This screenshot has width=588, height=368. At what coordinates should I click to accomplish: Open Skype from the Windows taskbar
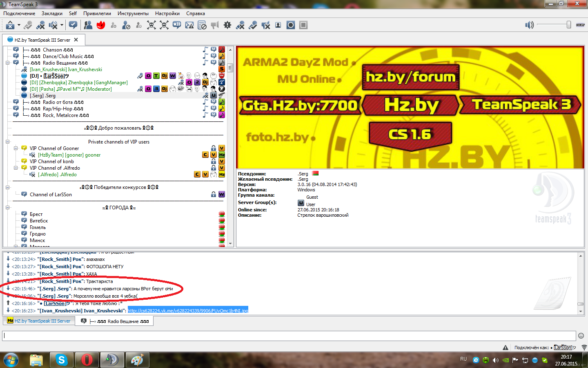pos(62,360)
